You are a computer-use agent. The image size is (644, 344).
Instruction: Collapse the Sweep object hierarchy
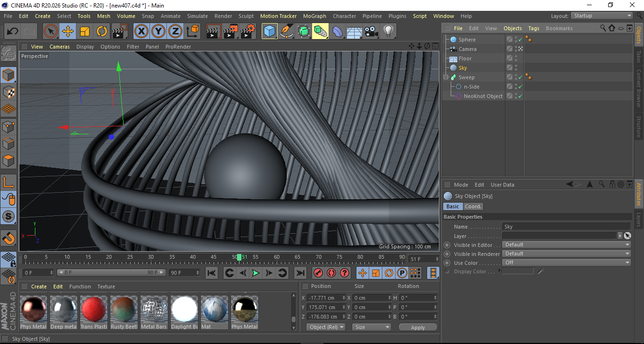[x=446, y=77]
